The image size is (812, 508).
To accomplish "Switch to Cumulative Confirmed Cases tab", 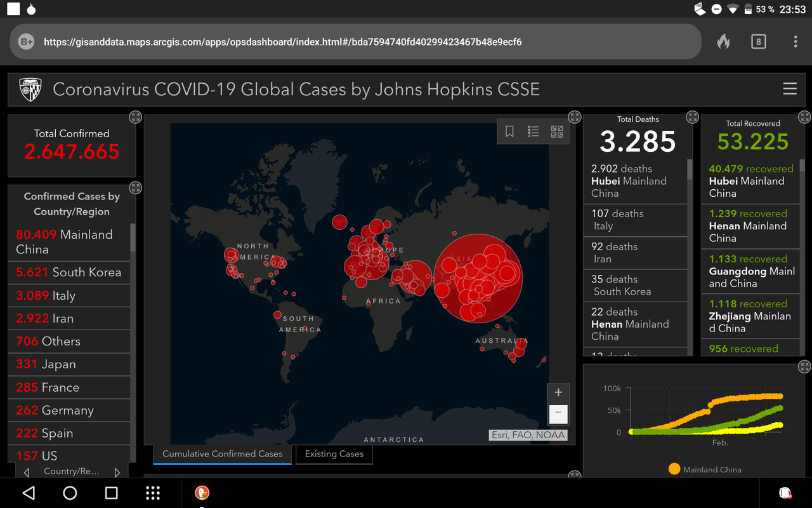I will [x=222, y=454].
